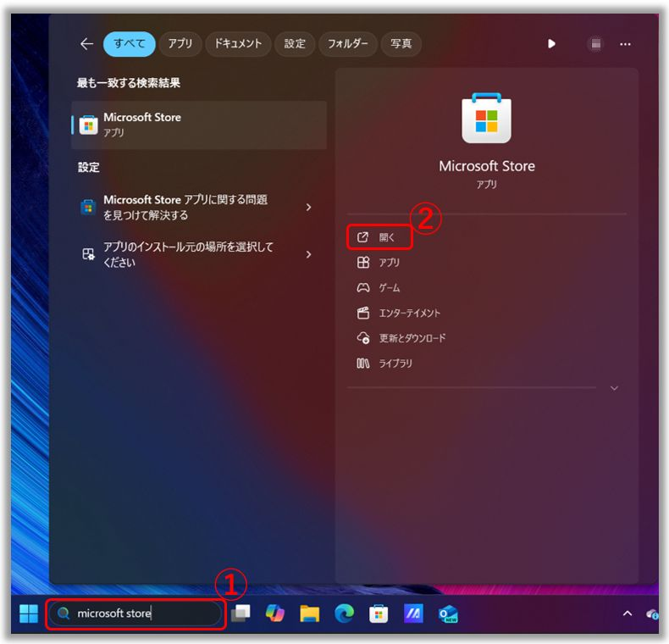This screenshot has height=644, width=669.
Task: Open 更新とダウンロード in Store
Action: point(401,338)
